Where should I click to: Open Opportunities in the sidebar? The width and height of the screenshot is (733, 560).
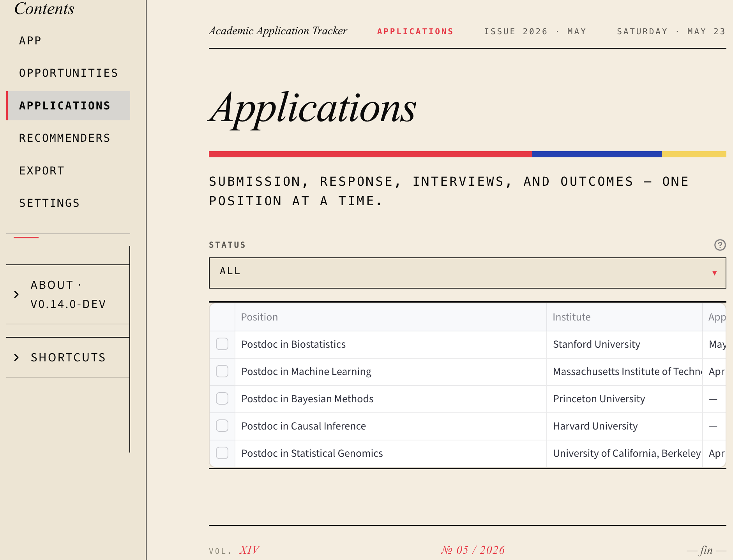tap(68, 73)
